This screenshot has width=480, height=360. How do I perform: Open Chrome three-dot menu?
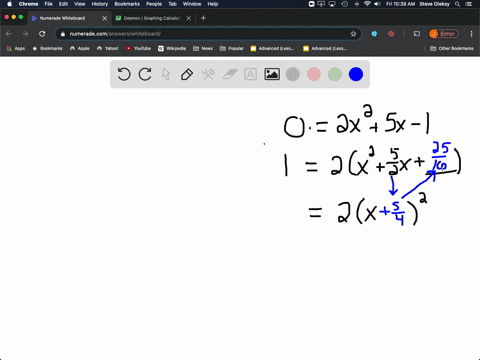click(471, 34)
